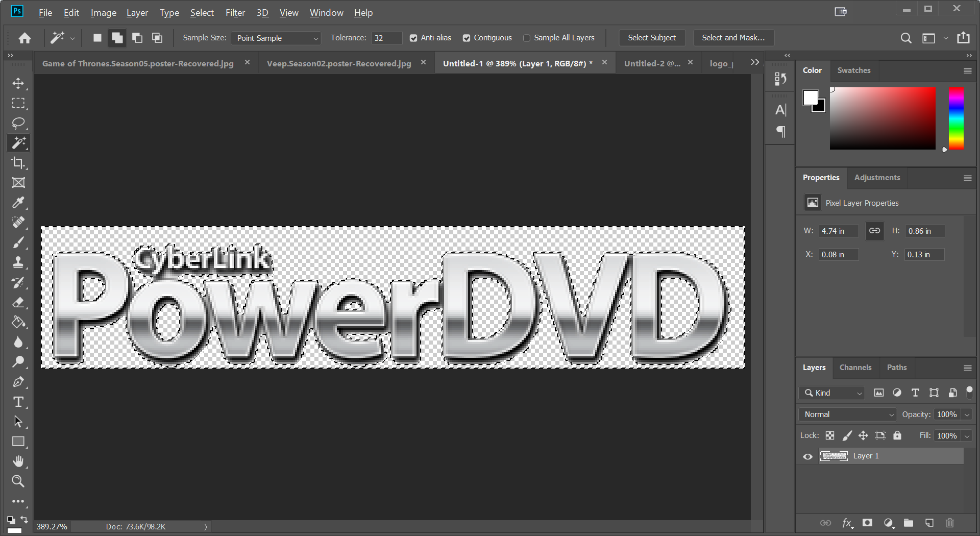Select the Spot Healing Brush tool
This screenshot has width=980, height=536.
coord(18,223)
